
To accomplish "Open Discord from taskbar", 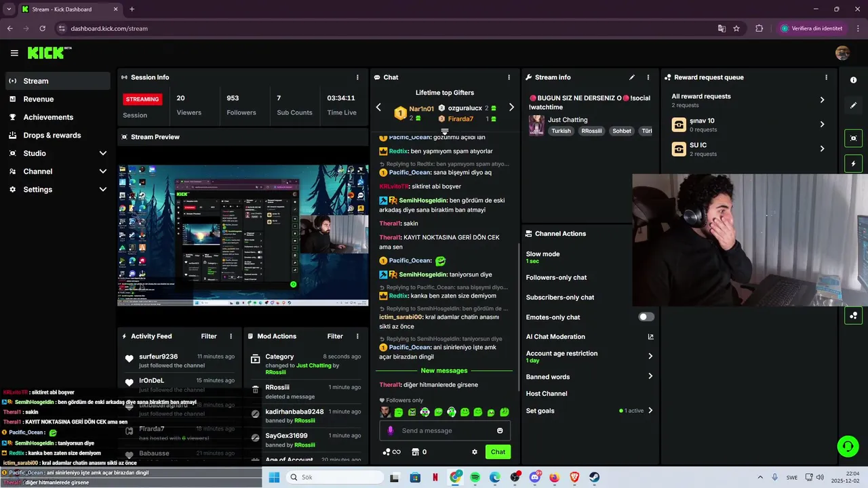I will click(x=535, y=477).
